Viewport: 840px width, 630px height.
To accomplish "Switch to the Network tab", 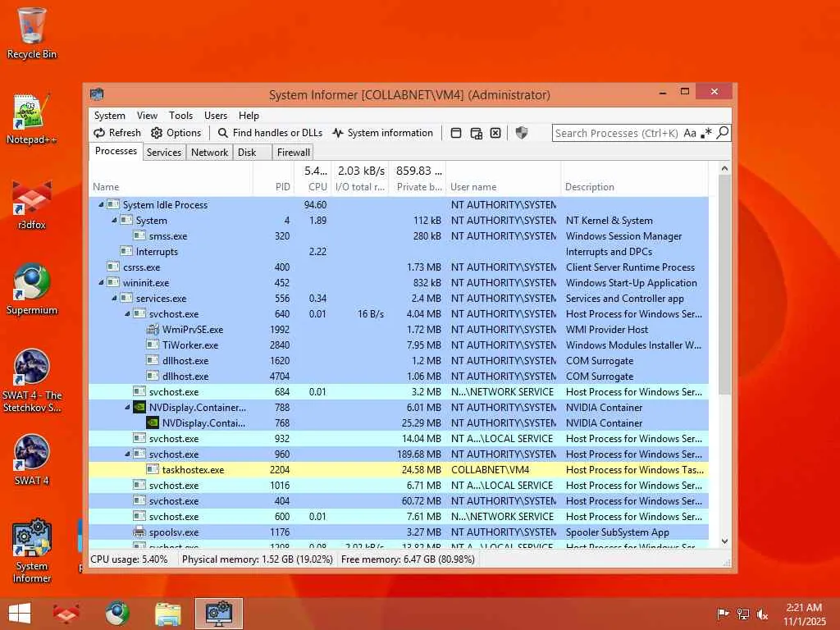I will 209,153.
